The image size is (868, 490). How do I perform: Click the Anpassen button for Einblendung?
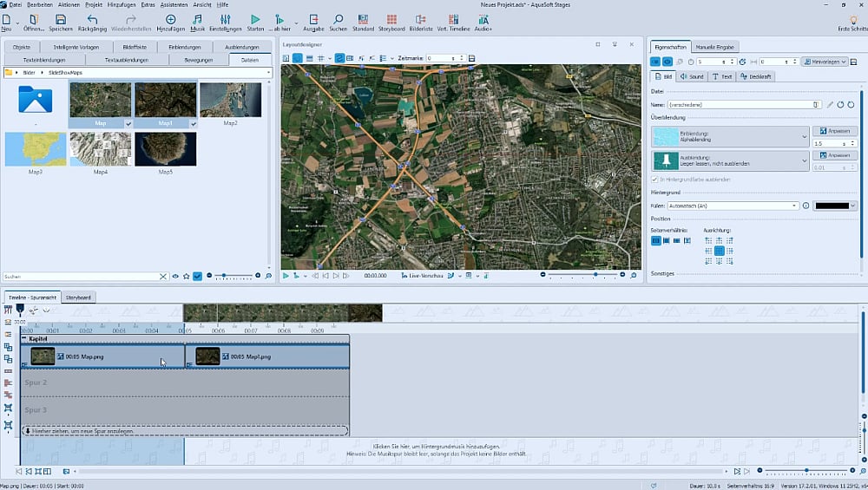pos(835,130)
